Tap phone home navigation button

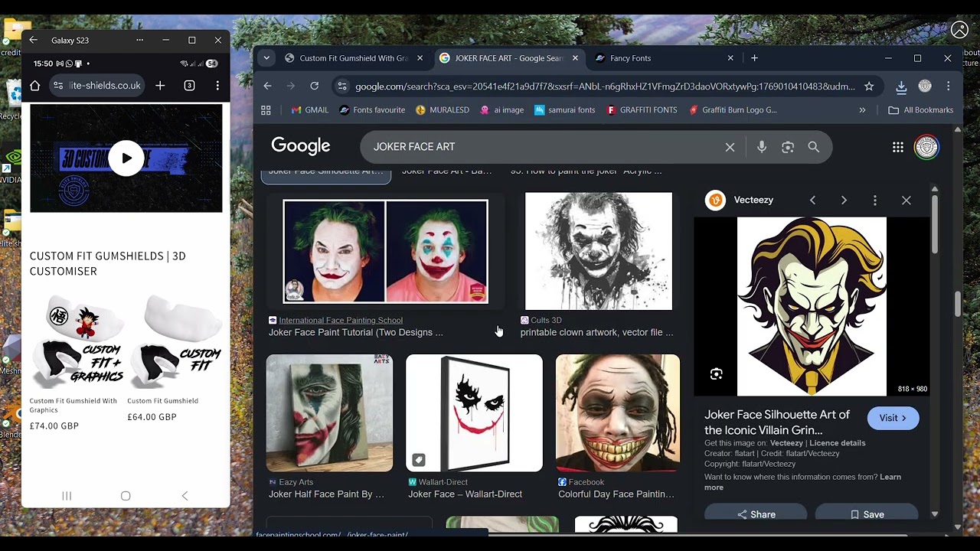[x=126, y=496]
